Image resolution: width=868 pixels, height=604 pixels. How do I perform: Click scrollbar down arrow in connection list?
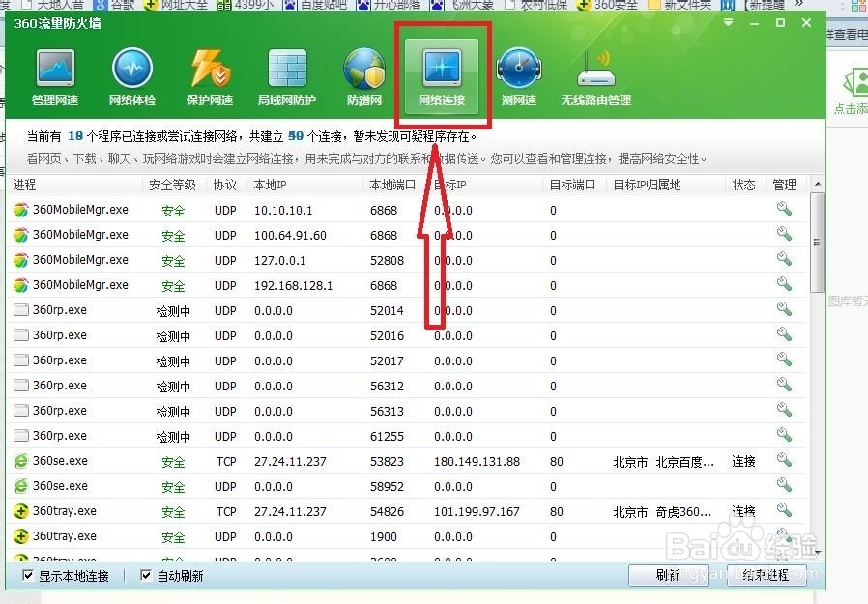(x=818, y=553)
